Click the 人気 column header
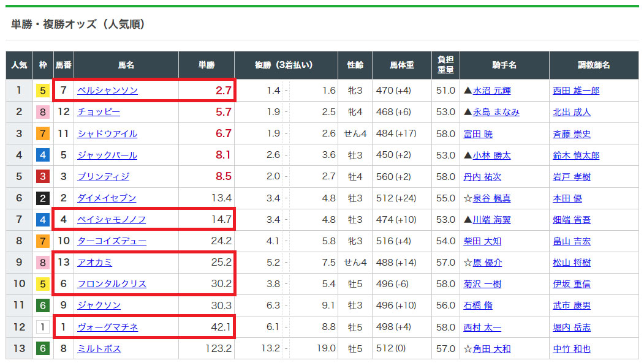644x363 pixels. point(19,65)
